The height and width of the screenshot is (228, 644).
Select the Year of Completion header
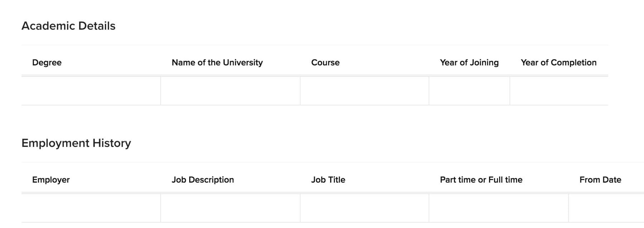tap(559, 63)
